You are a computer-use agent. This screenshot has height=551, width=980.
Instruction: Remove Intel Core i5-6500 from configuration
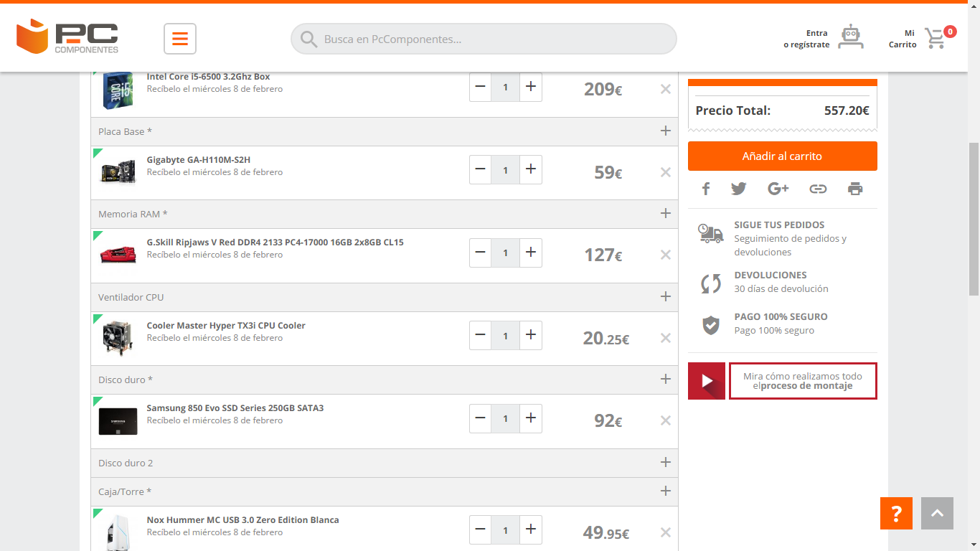[666, 89]
